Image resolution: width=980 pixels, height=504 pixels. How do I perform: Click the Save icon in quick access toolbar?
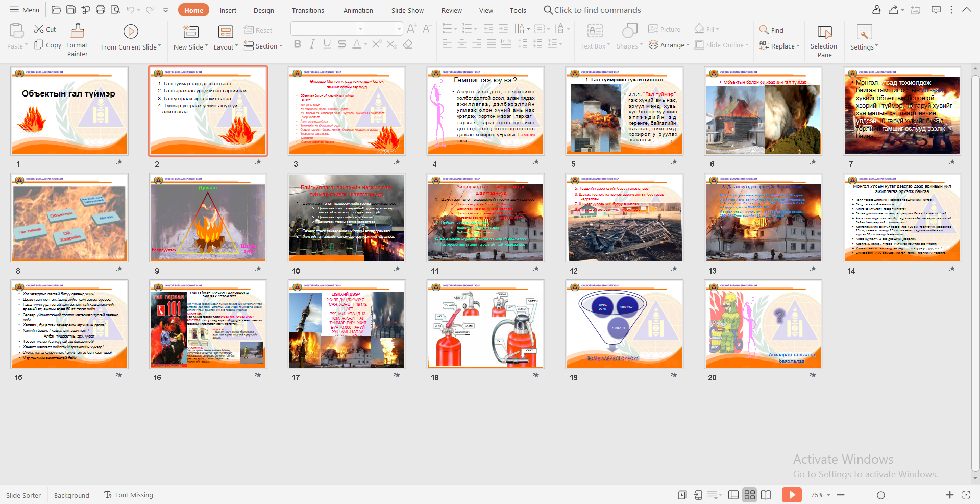click(x=71, y=10)
